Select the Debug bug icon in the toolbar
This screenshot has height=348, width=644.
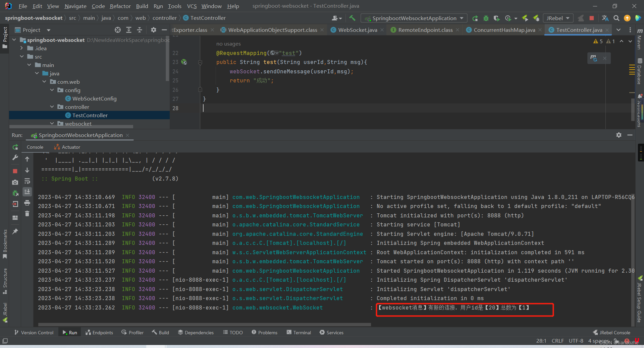pos(486,18)
